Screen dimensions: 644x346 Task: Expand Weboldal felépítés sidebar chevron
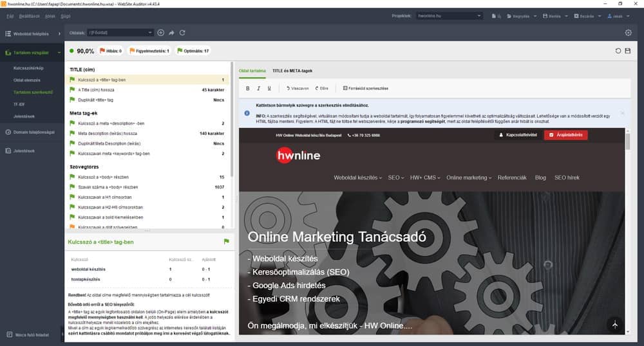(59, 33)
